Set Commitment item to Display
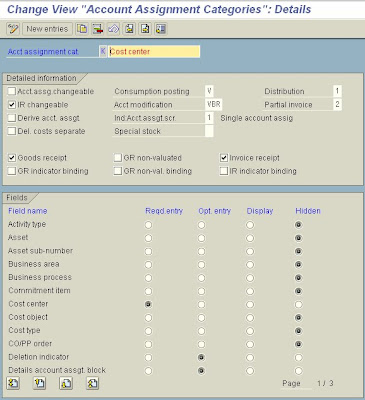 click(250, 291)
